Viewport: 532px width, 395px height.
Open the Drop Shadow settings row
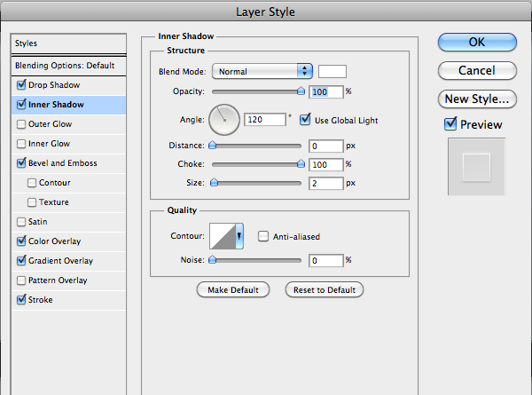[x=69, y=85]
